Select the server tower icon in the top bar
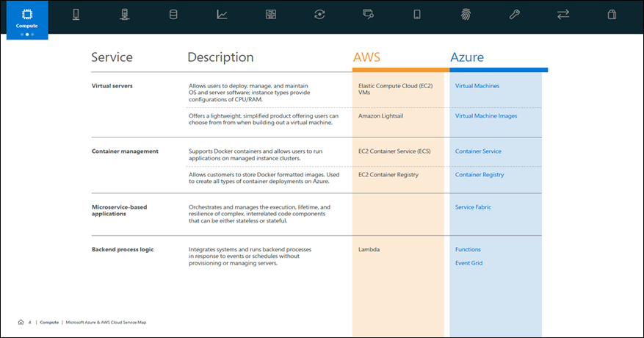Screen dimensions: 644x338 point(125,14)
